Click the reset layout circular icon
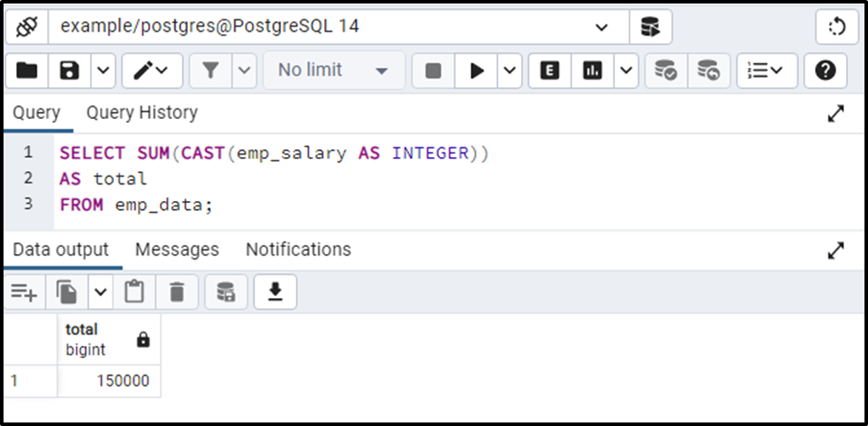The height and width of the screenshot is (426, 868). click(836, 26)
